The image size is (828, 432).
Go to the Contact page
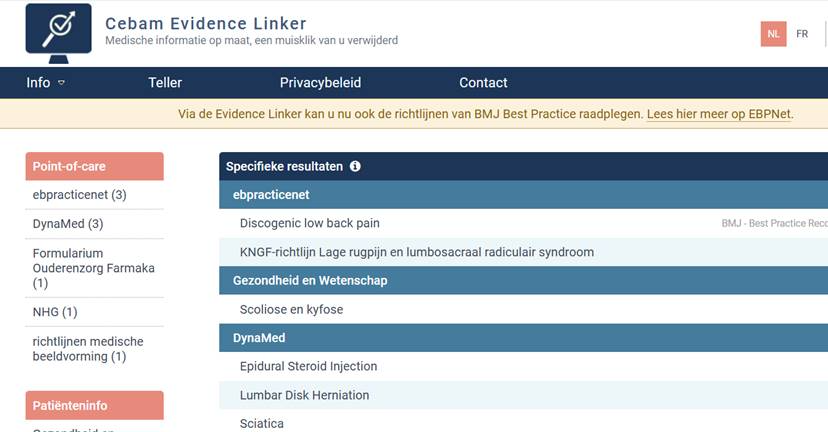[483, 83]
